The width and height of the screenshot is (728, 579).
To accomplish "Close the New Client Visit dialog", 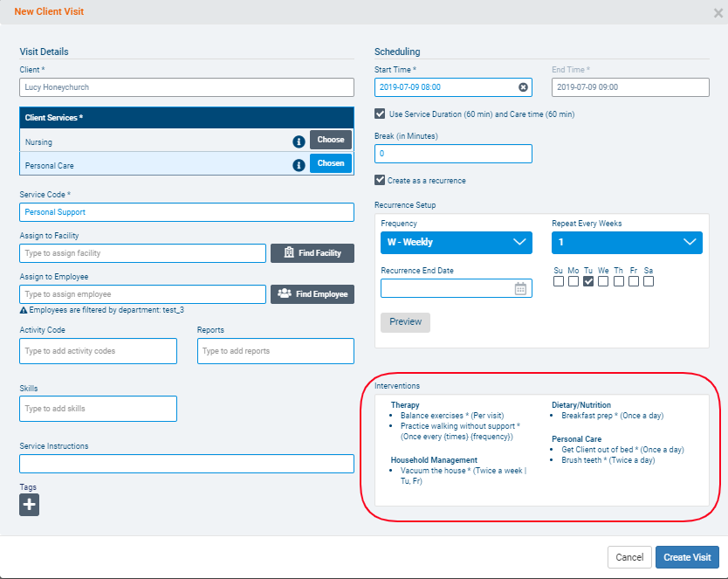I will click(x=718, y=13).
